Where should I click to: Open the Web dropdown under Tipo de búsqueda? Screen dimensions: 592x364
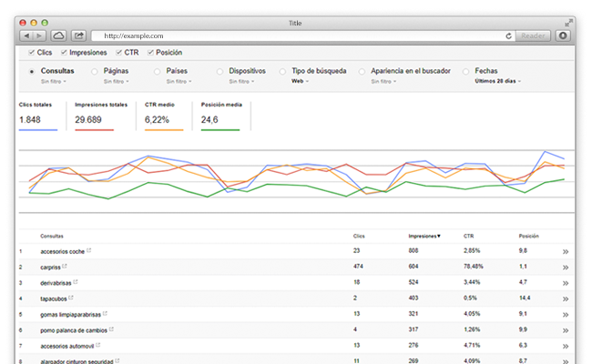coord(300,81)
